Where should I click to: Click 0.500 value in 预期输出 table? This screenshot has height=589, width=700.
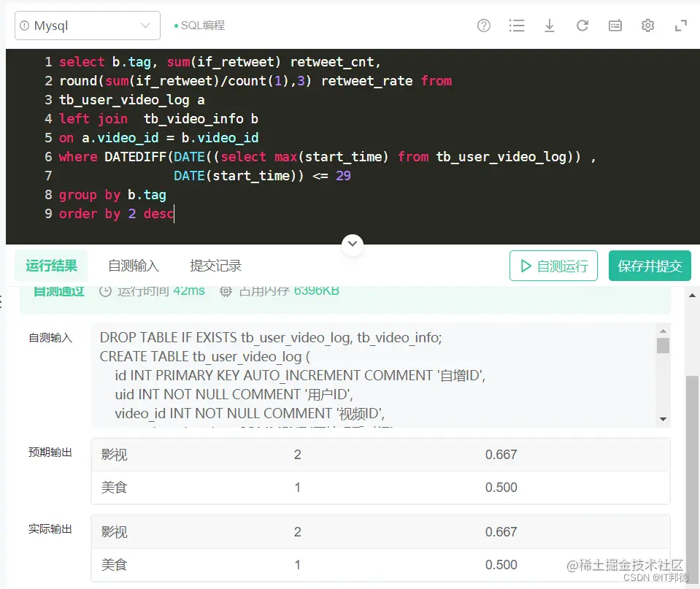click(x=501, y=488)
